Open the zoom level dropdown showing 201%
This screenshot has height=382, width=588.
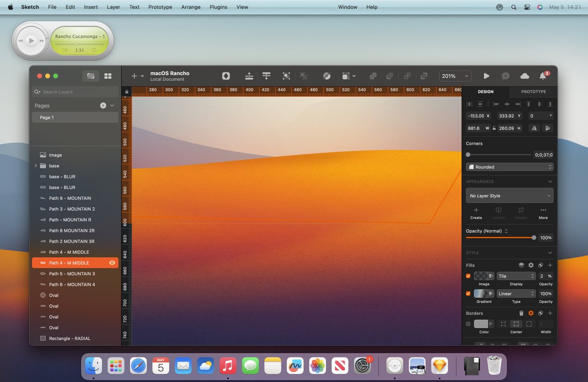[455, 76]
